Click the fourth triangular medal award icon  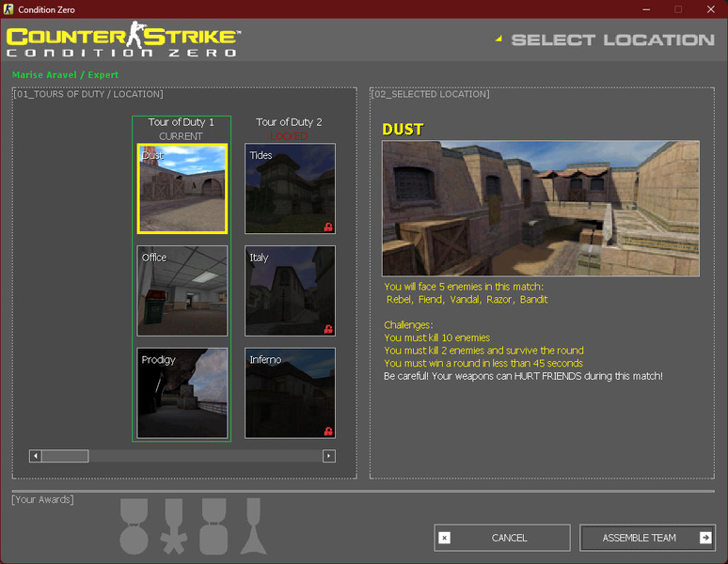point(254,526)
